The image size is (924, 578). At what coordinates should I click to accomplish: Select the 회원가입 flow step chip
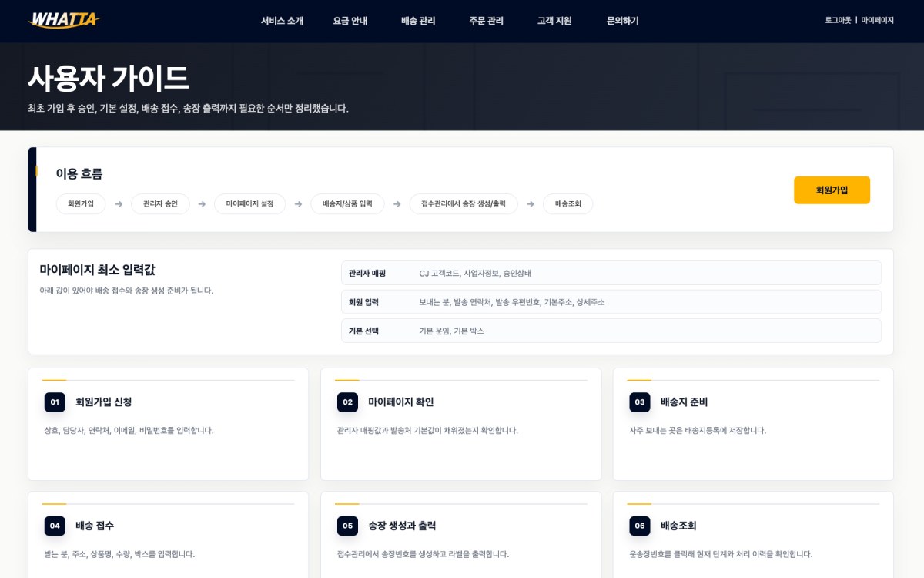81,203
